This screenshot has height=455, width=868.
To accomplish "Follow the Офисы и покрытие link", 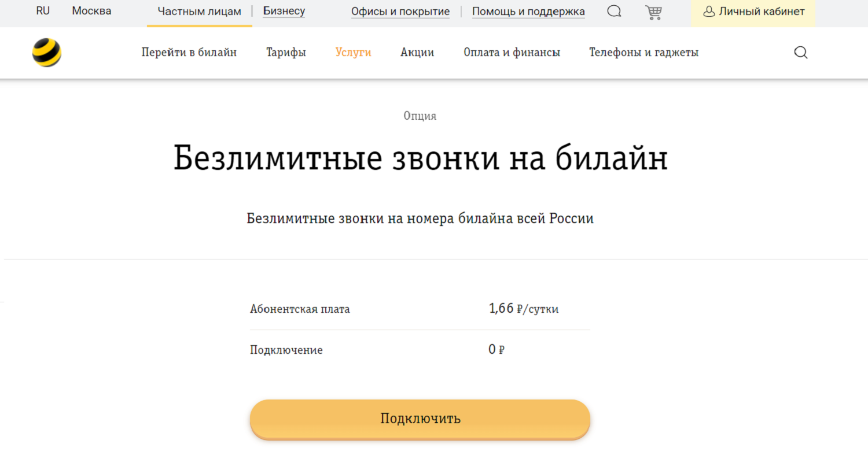I will (x=400, y=11).
